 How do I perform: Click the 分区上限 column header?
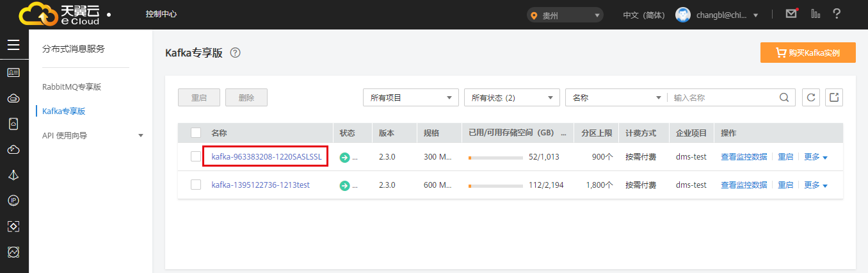(597, 133)
